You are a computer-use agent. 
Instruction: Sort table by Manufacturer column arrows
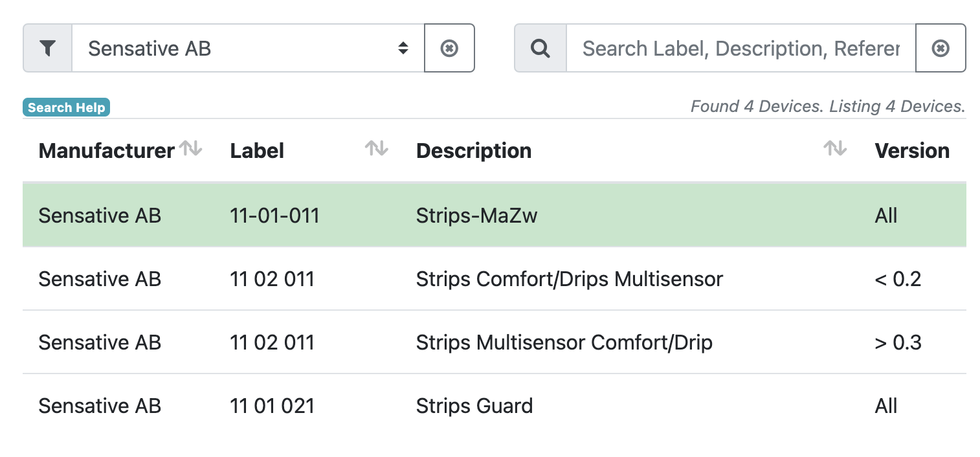pyautogui.click(x=191, y=149)
